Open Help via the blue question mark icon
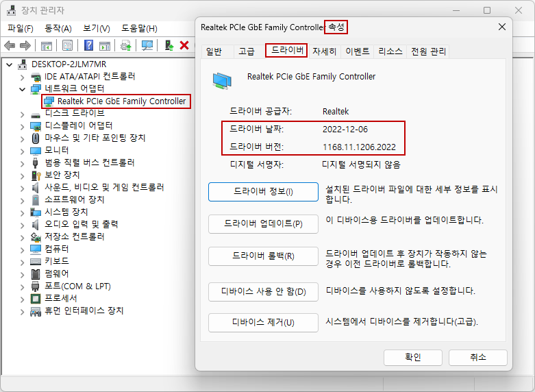Image resolution: width=535 pixels, height=392 pixels. point(88,45)
